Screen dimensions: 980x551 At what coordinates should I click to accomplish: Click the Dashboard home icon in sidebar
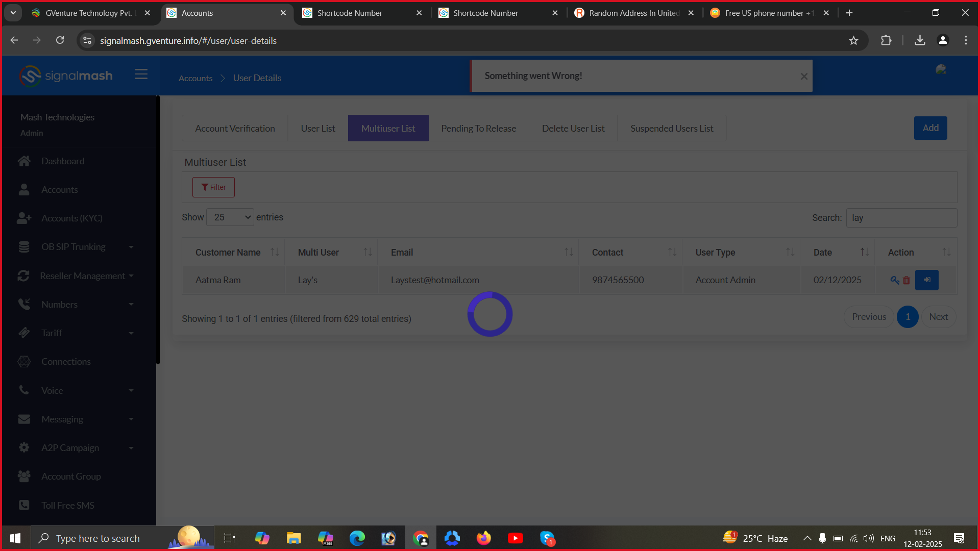24,161
